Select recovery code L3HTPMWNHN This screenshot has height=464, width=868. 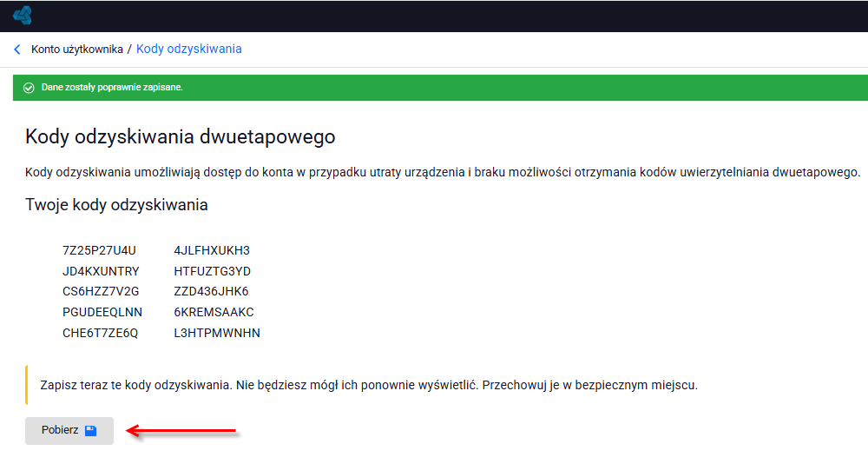coord(217,333)
